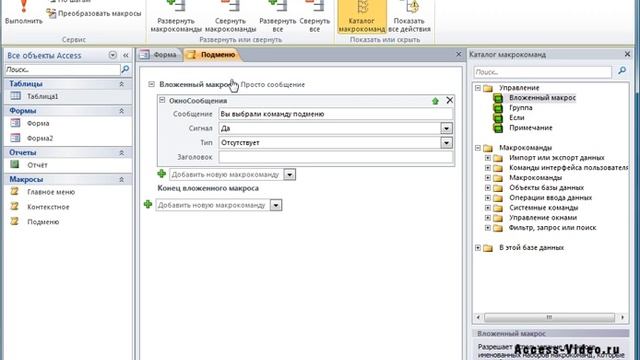This screenshot has width=640, height=360.
Task: Click the Просто сообщение macro name
Action: 272,84
